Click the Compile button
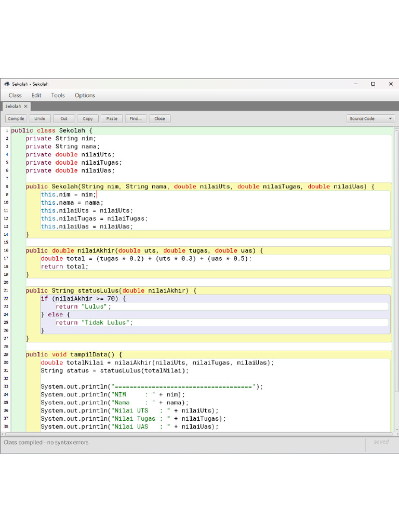This screenshot has width=399, height=532. (16, 119)
